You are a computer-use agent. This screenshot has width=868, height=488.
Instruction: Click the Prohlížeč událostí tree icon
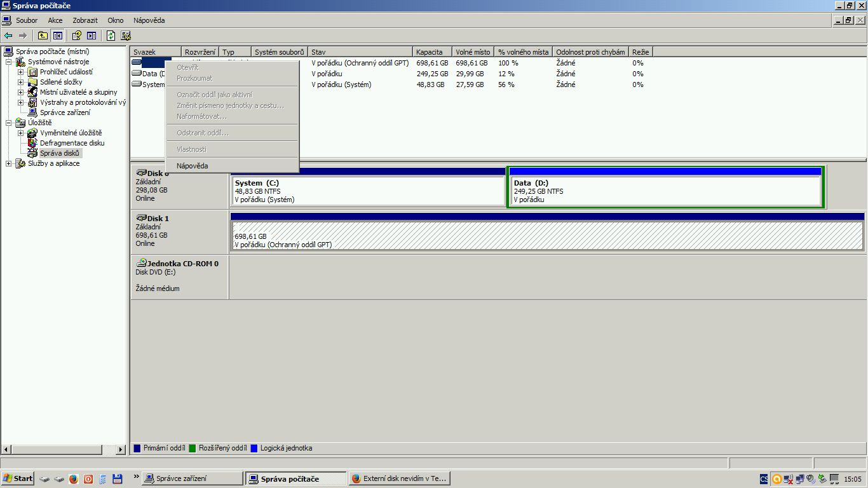(33, 72)
